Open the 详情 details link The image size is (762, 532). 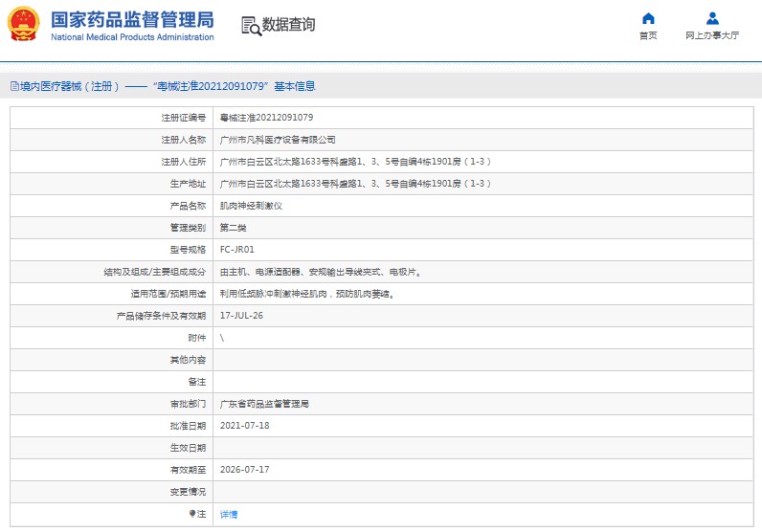(229, 514)
